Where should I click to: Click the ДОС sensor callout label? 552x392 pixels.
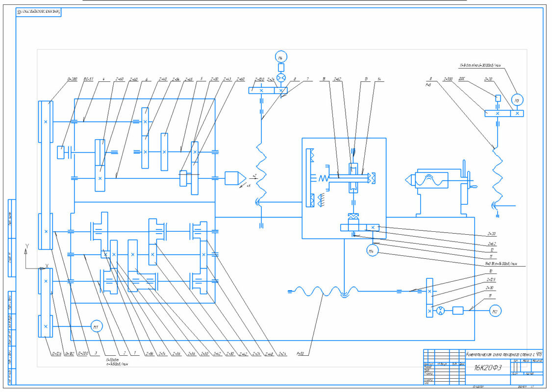(x=461, y=79)
